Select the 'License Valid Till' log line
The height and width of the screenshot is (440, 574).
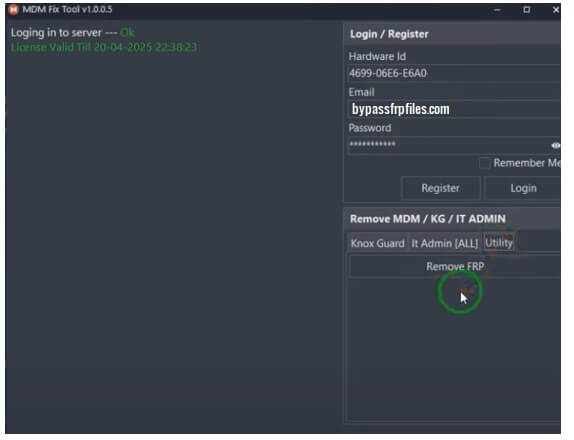click(104, 47)
